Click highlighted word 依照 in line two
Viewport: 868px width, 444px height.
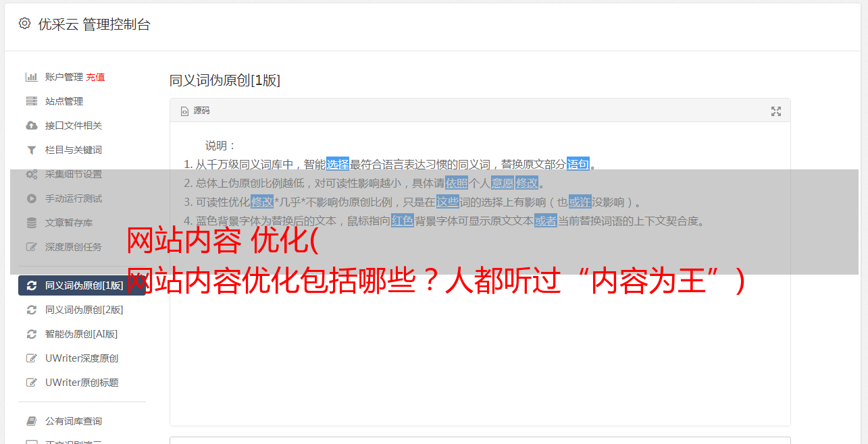457,183
